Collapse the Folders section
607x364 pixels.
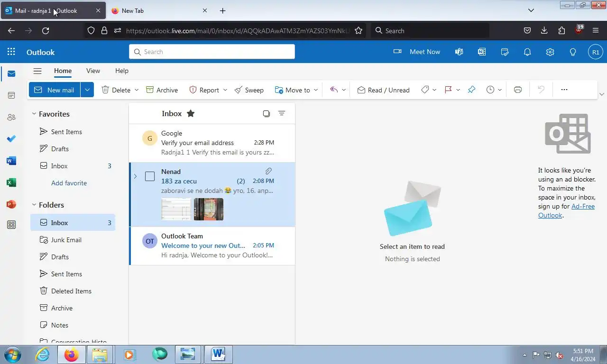tap(34, 205)
